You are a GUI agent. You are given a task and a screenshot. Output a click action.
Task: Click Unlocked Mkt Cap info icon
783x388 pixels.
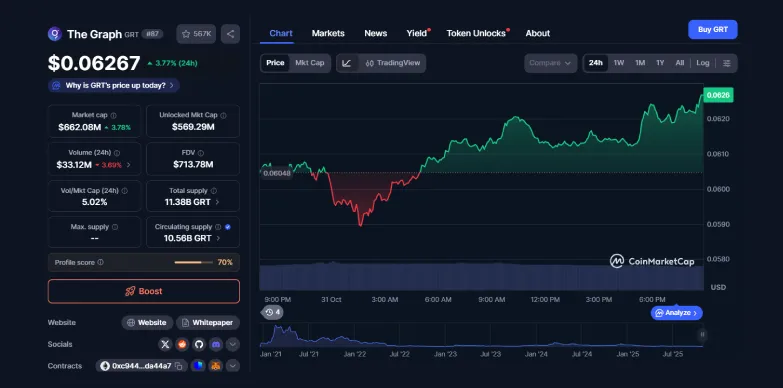(223, 115)
